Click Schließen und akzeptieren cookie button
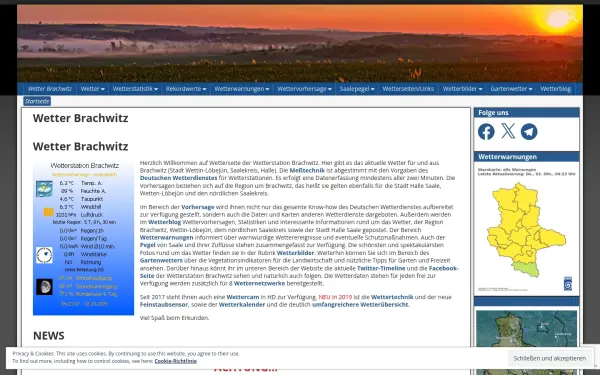The width and height of the screenshot is (600, 375). pos(550,359)
